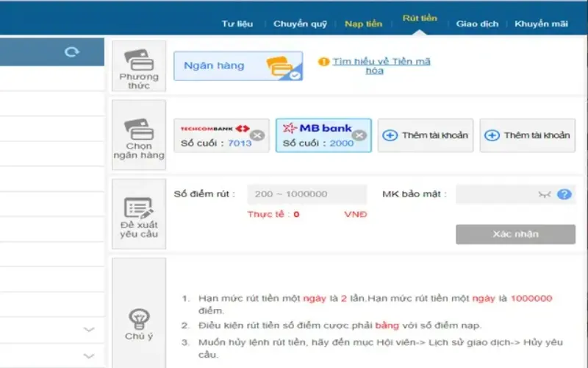This screenshot has width=588, height=368.
Task: Click the Chú ý lightbulb icon
Action: (139, 319)
